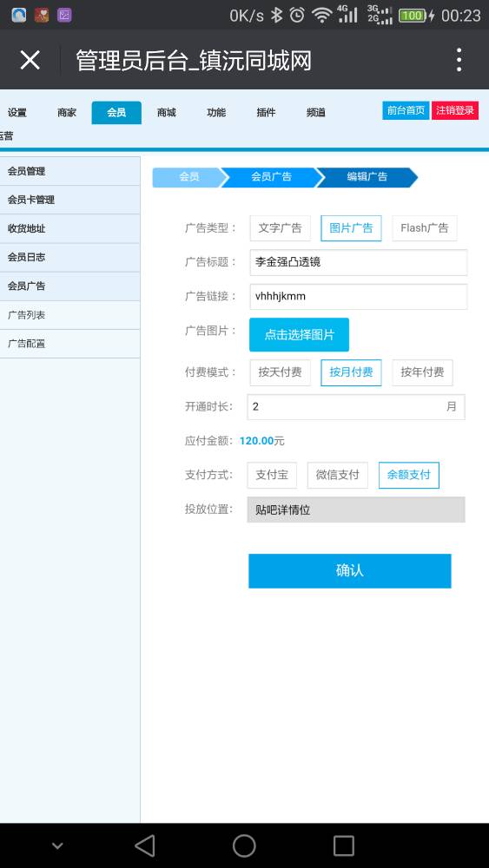This screenshot has width=489, height=868.
Task: Open the three-dot overflow menu
Action: tap(459, 60)
